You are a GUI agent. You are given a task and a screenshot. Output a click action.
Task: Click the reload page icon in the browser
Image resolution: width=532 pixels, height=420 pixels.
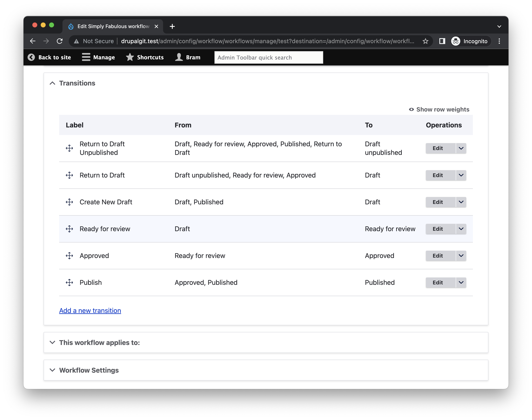coord(60,41)
